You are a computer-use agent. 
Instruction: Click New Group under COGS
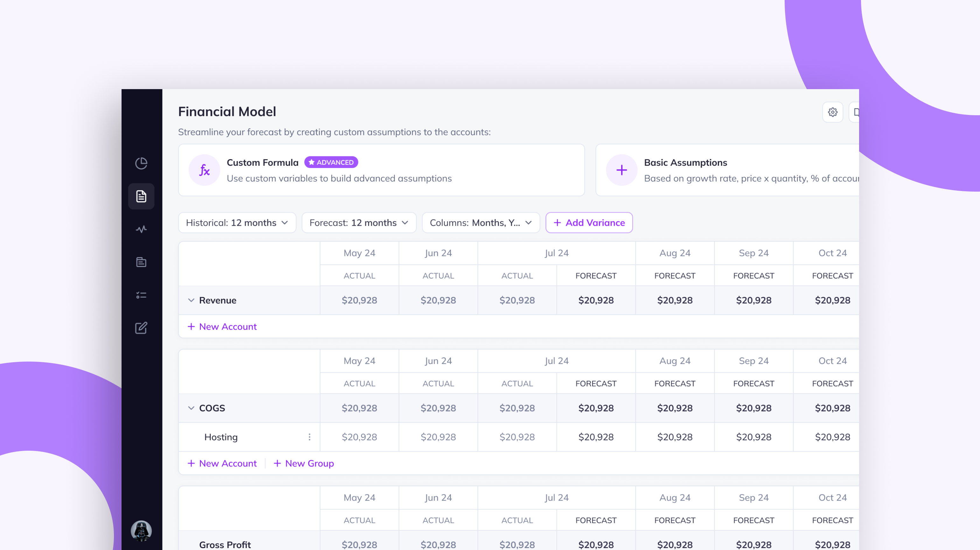coord(304,463)
